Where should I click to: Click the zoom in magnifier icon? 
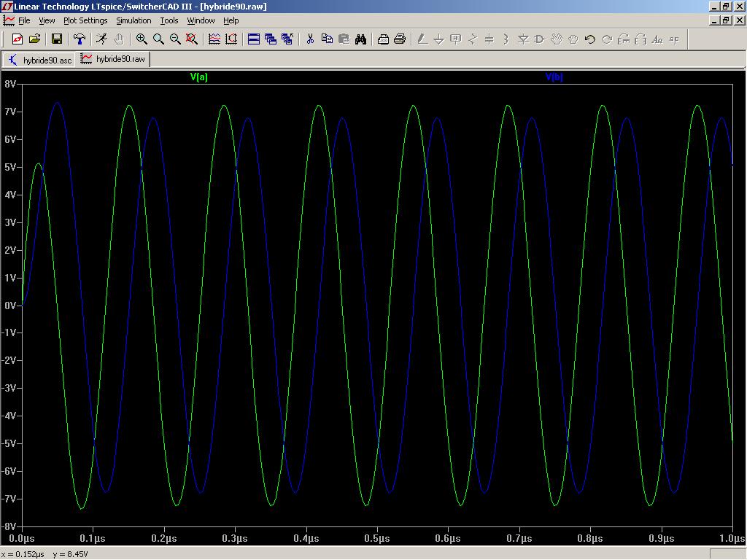click(142, 39)
